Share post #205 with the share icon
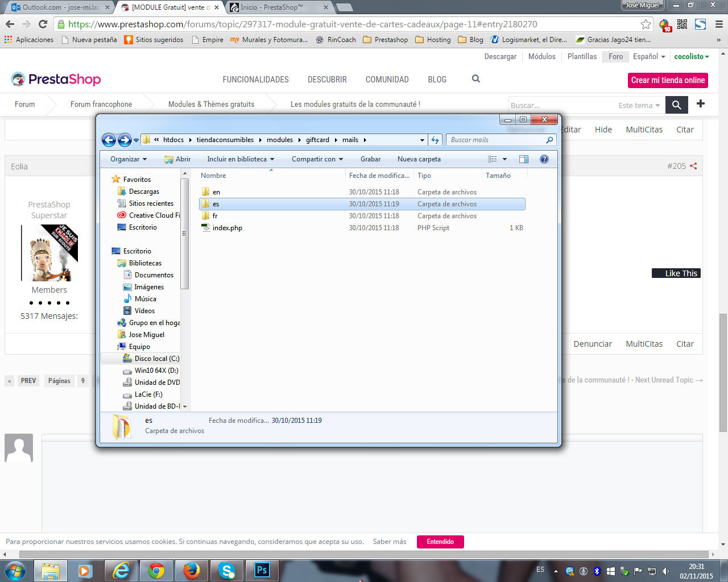The image size is (728, 582). tap(693, 166)
